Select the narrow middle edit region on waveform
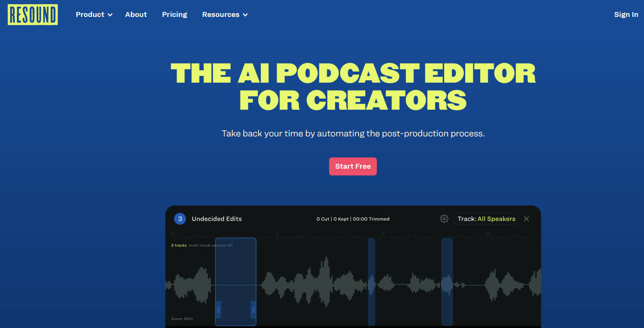 [x=371, y=282]
